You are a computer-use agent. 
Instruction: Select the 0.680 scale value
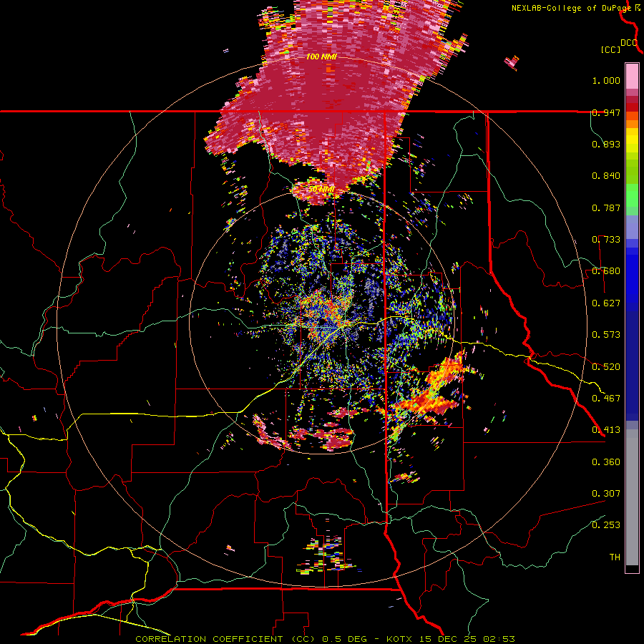[606, 271]
